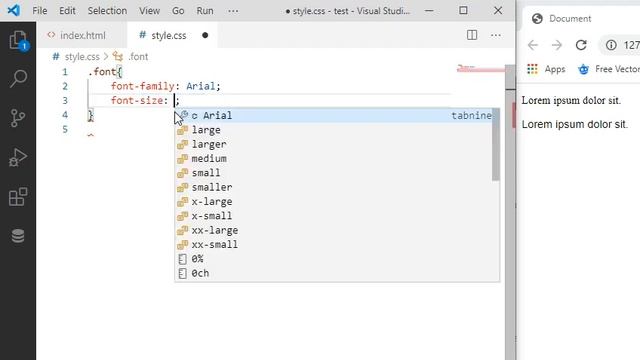Image resolution: width=640 pixels, height=360 pixels.
Task: Click style.css in the breadcrumb
Action: click(x=82, y=57)
